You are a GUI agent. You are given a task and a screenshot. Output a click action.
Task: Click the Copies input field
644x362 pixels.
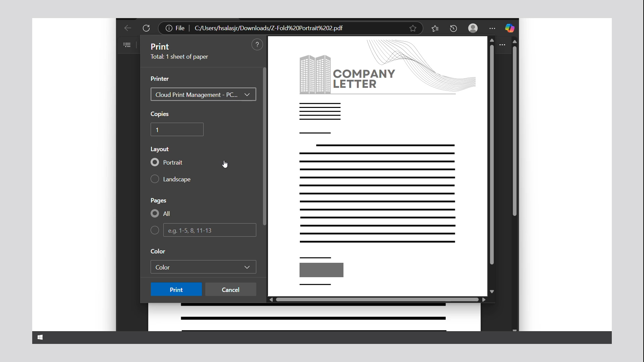pyautogui.click(x=177, y=129)
